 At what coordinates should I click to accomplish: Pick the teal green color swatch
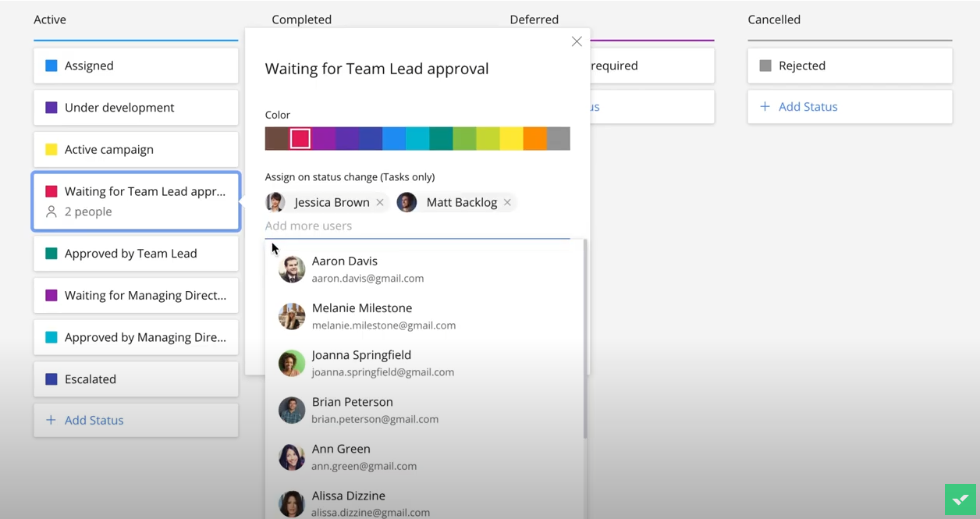click(x=441, y=139)
